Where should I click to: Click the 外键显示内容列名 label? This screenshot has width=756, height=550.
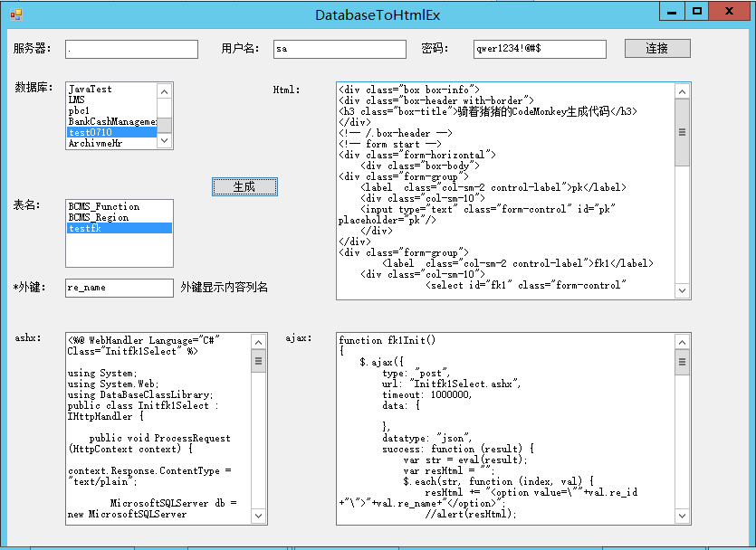225,288
